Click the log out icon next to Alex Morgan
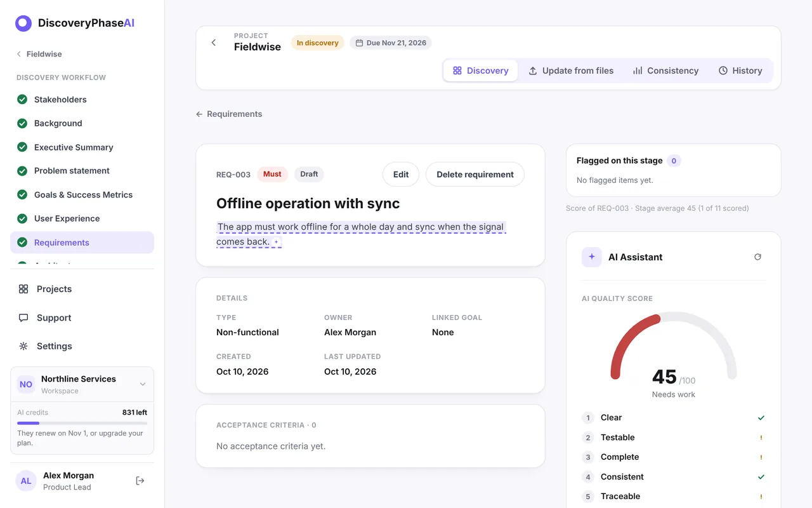812x508 pixels. click(x=140, y=481)
